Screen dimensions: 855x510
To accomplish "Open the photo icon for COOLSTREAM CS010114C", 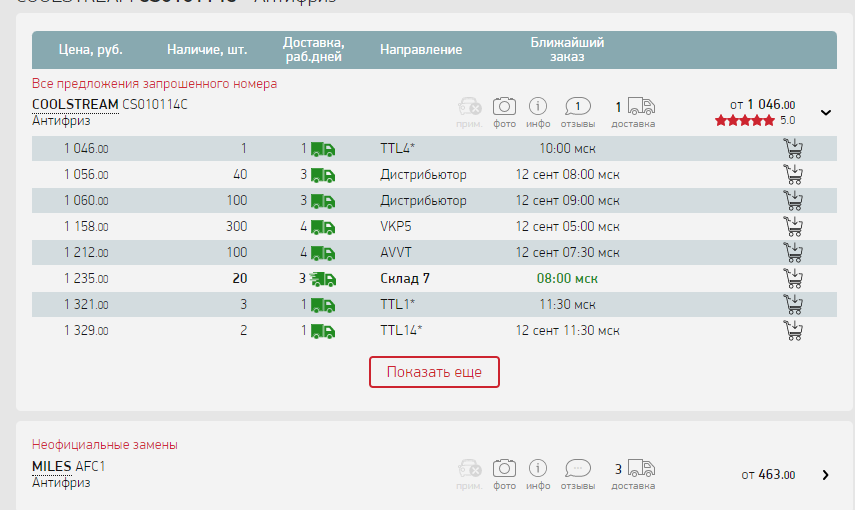I will click(x=504, y=106).
